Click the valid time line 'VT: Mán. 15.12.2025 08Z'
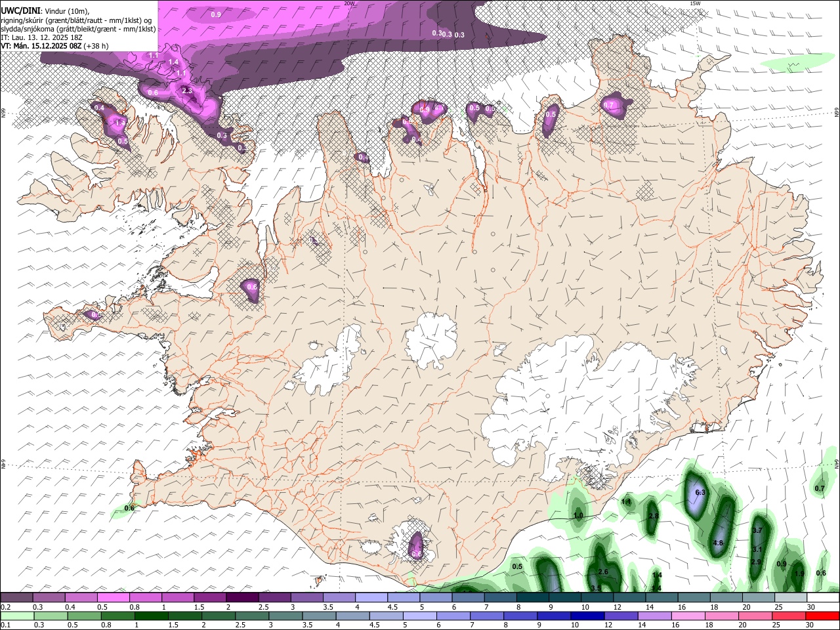The image size is (840, 630). click(41, 46)
